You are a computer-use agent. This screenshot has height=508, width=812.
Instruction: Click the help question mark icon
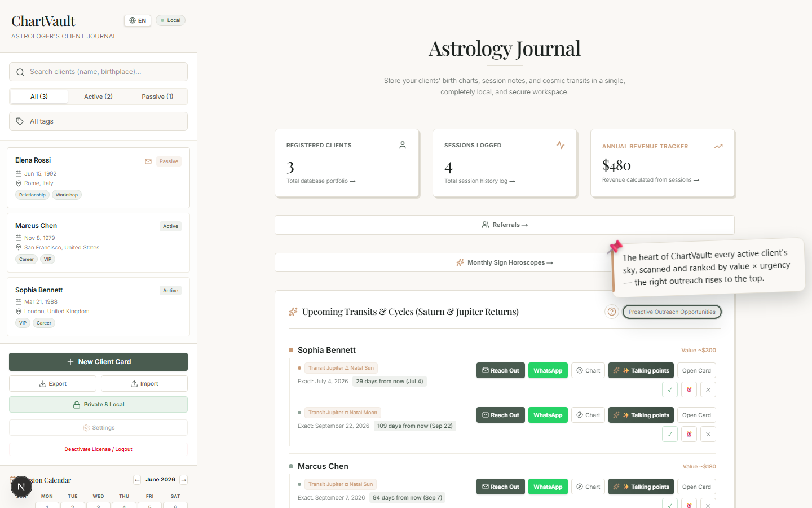[612, 312]
